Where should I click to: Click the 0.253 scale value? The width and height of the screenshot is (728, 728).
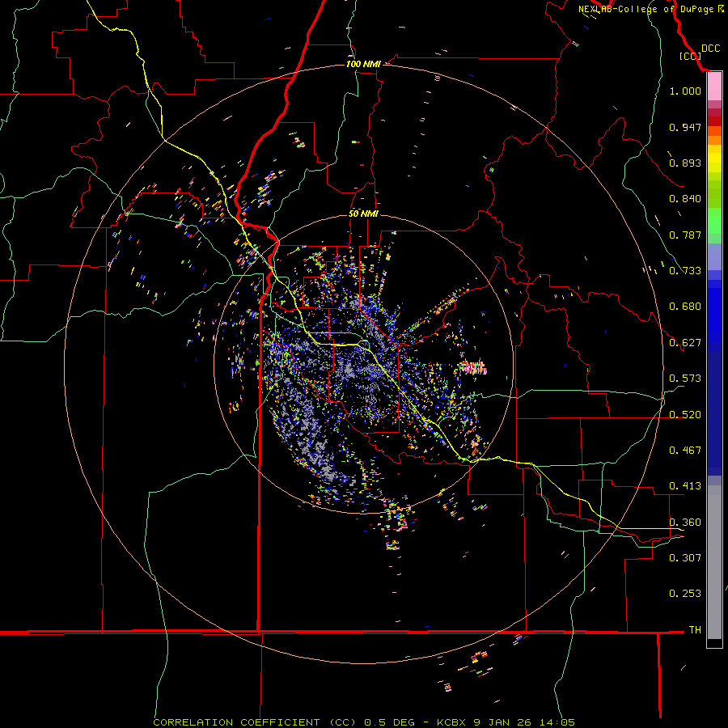pyautogui.click(x=685, y=594)
